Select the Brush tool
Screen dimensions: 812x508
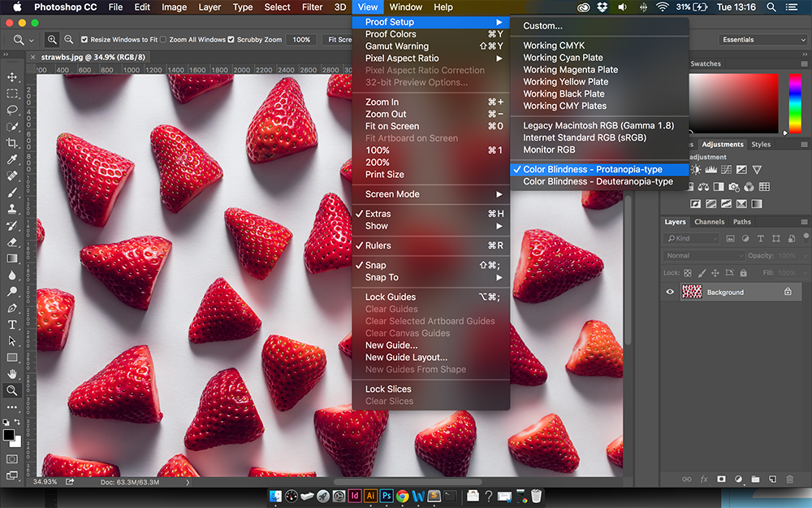[12, 193]
